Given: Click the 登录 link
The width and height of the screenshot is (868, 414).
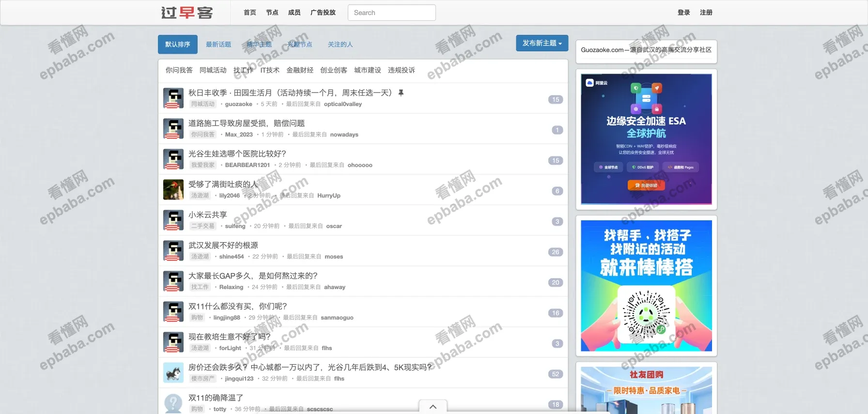Looking at the screenshot, I should [x=684, y=13].
